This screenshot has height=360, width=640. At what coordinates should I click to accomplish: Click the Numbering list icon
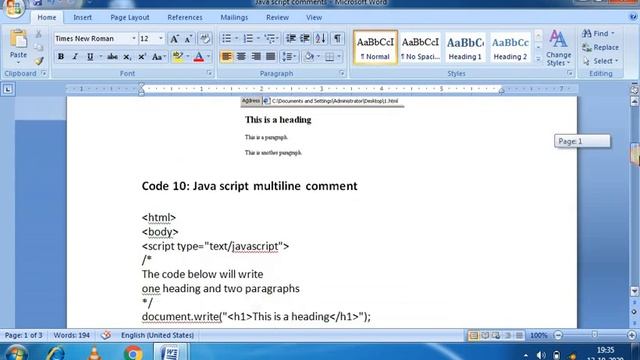248,39
